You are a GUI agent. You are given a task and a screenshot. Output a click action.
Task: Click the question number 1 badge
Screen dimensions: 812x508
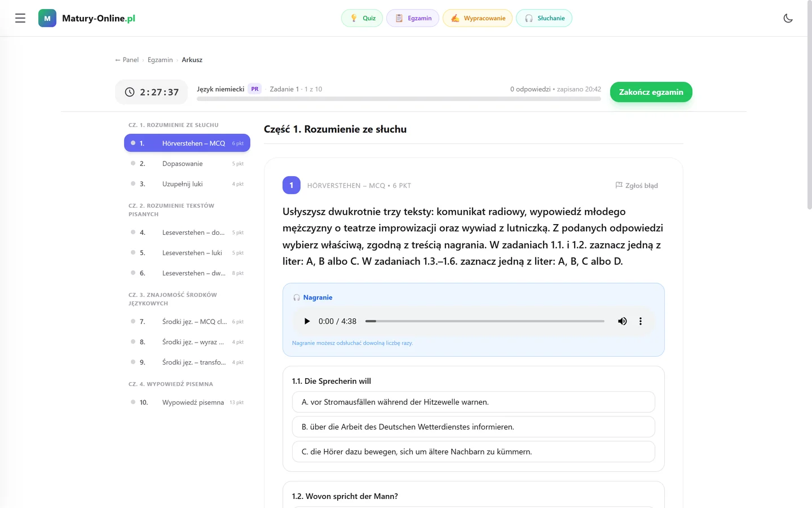pyautogui.click(x=292, y=185)
